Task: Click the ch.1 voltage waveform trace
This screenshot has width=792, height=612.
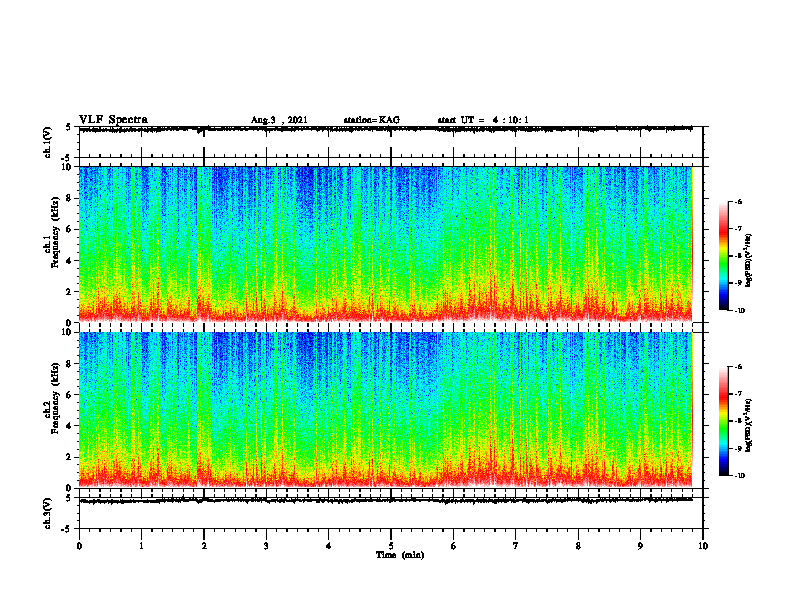Action: (x=385, y=129)
